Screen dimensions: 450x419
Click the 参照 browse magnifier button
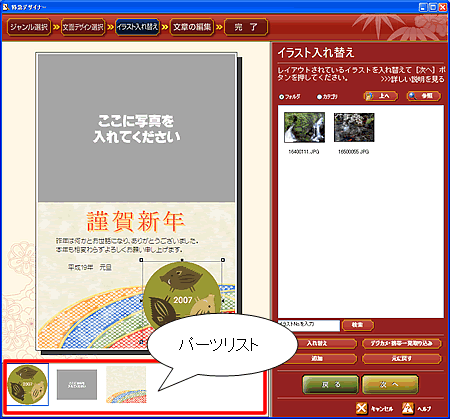pos(424,96)
